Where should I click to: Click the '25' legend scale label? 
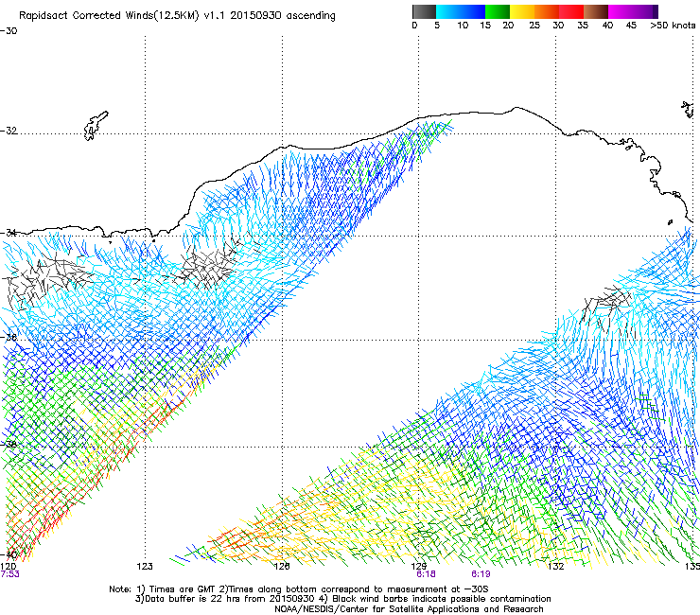(534, 26)
